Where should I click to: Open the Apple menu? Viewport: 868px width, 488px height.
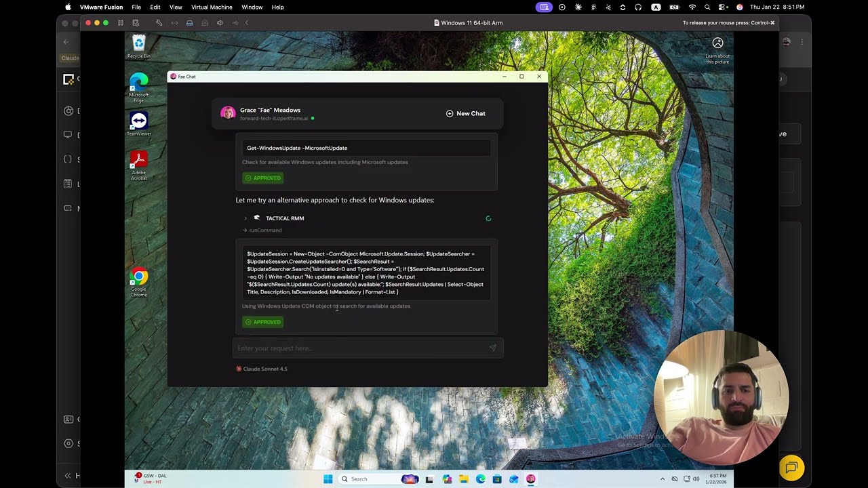67,7
